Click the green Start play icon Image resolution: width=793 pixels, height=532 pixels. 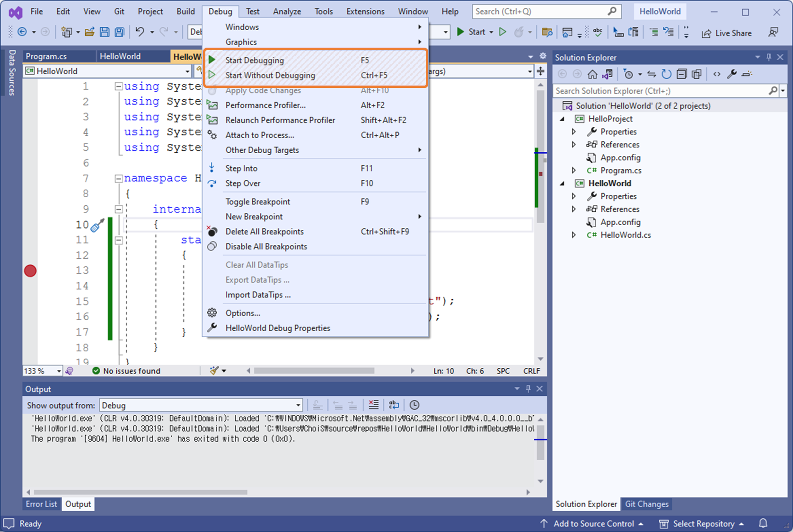click(460, 32)
